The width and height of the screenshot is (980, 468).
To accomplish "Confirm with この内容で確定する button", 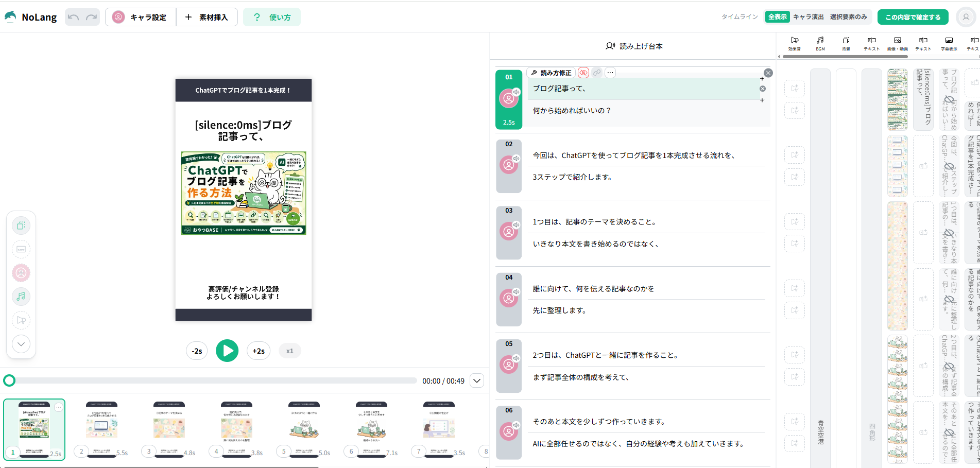I will coord(913,17).
